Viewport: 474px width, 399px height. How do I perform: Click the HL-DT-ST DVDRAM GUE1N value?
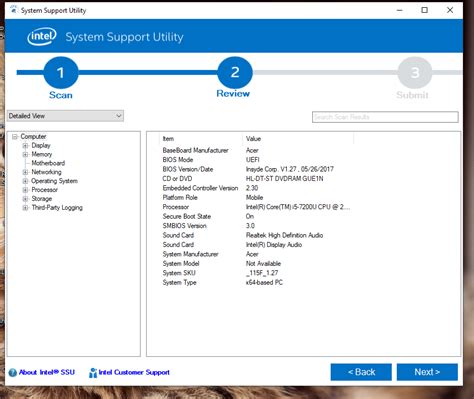pos(284,179)
